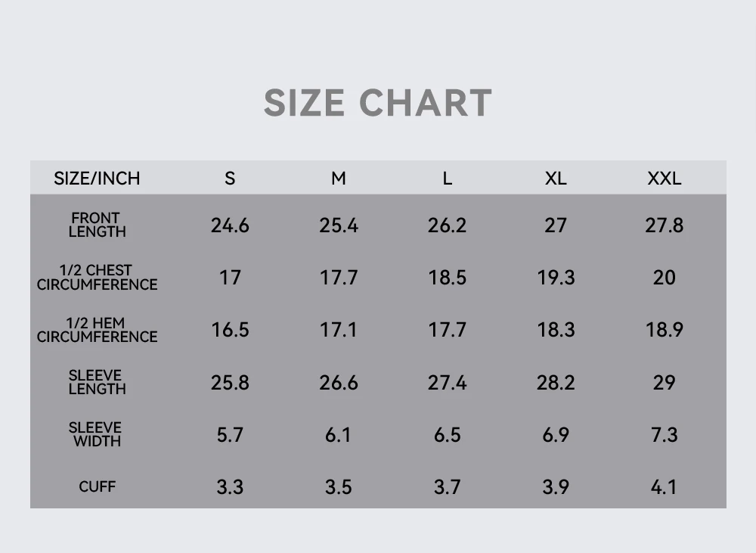Select the SIZE/INCH header cell

coord(97,179)
